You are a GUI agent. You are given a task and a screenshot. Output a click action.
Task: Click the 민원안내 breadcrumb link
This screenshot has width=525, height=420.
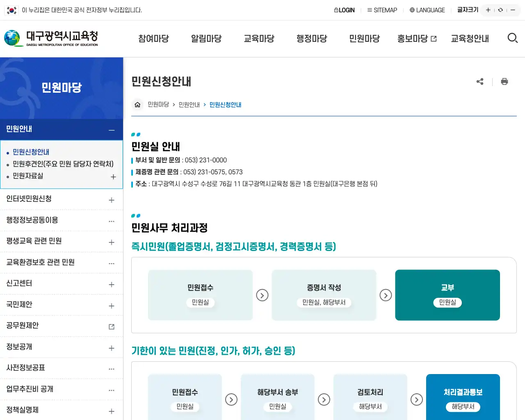[x=189, y=105]
